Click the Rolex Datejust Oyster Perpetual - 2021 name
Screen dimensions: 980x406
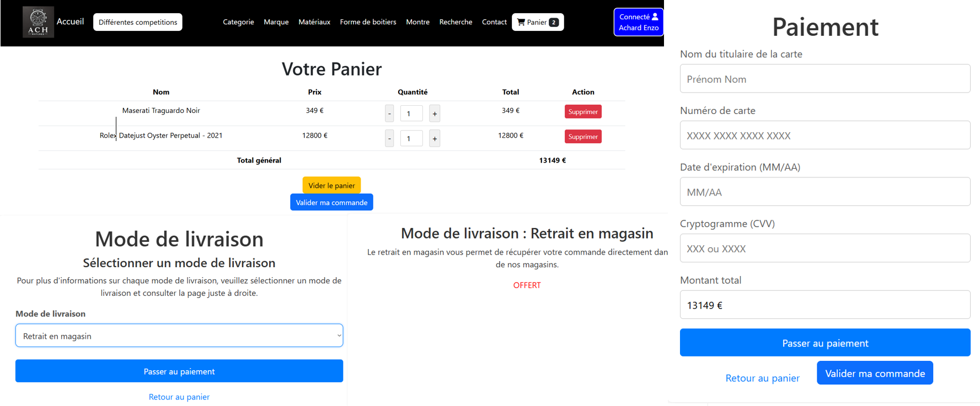(x=161, y=135)
